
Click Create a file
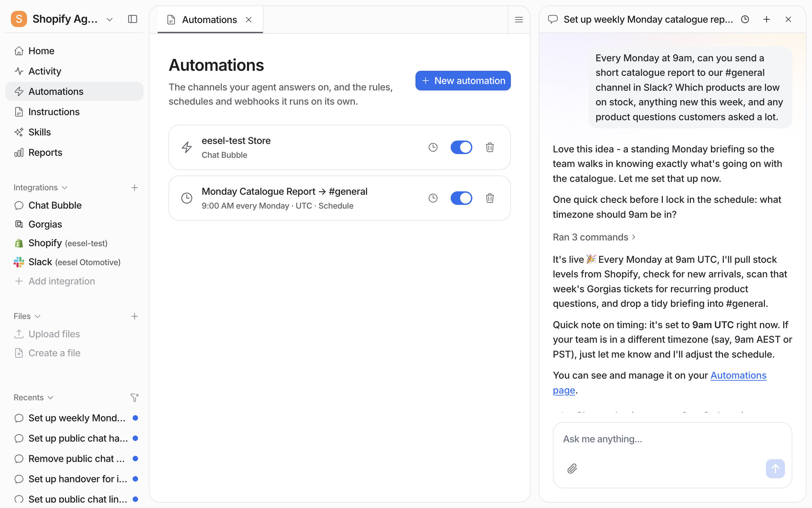point(74,353)
